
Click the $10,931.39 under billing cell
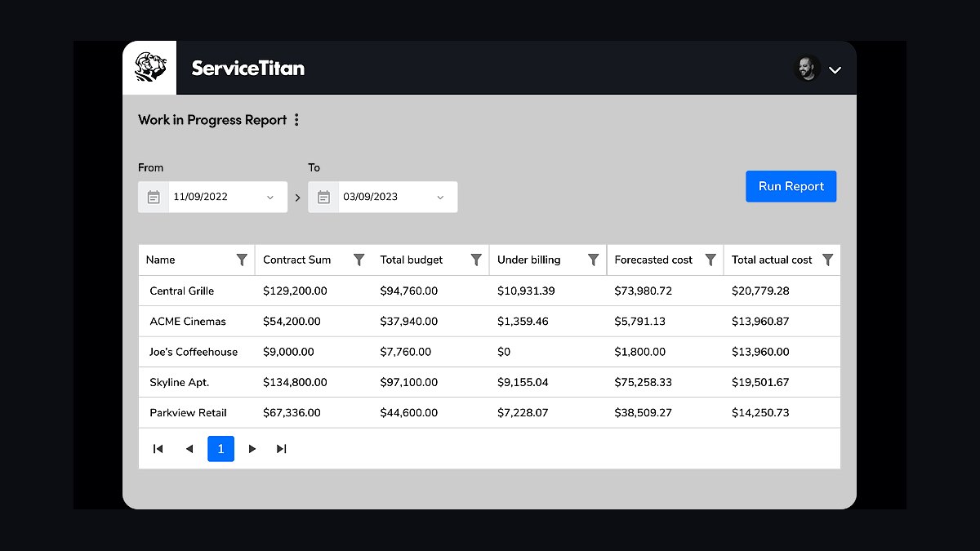[526, 291]
